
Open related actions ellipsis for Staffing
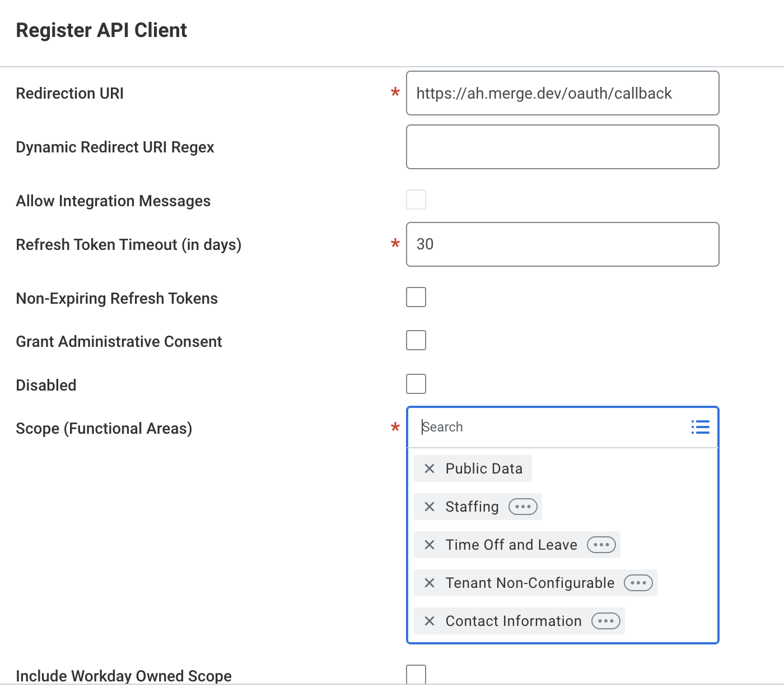pos(523,507)
